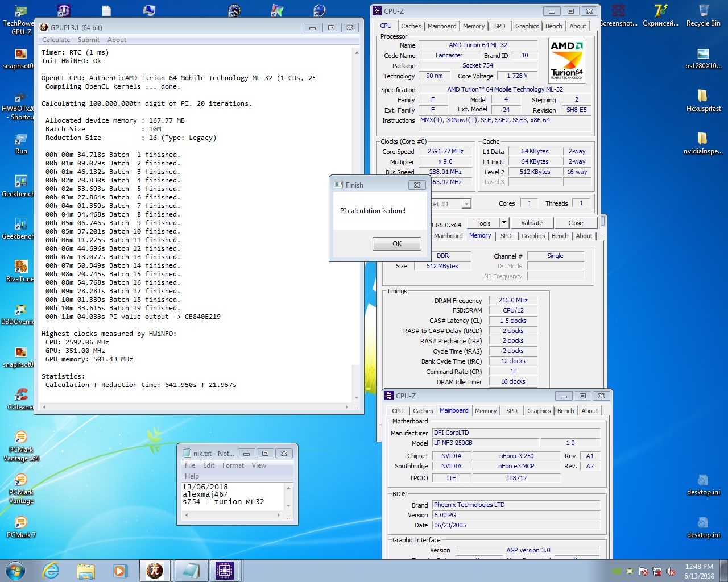Click 'Batch 19 finished.' line in GPUPI
Viewport: 728px width, 582px height.
113,308
